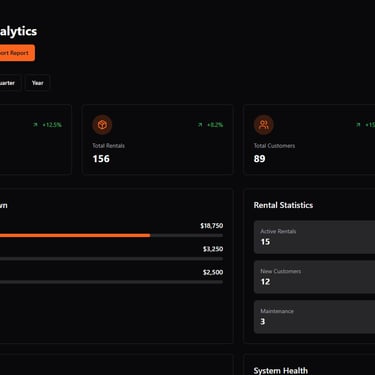Open the Maintenance stat card
Viewport: 375px width, 375px height.
click(314, 317)
